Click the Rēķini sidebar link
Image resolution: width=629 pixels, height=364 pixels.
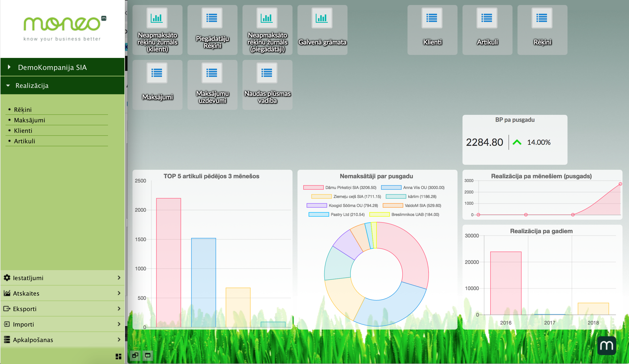[23, 110]
